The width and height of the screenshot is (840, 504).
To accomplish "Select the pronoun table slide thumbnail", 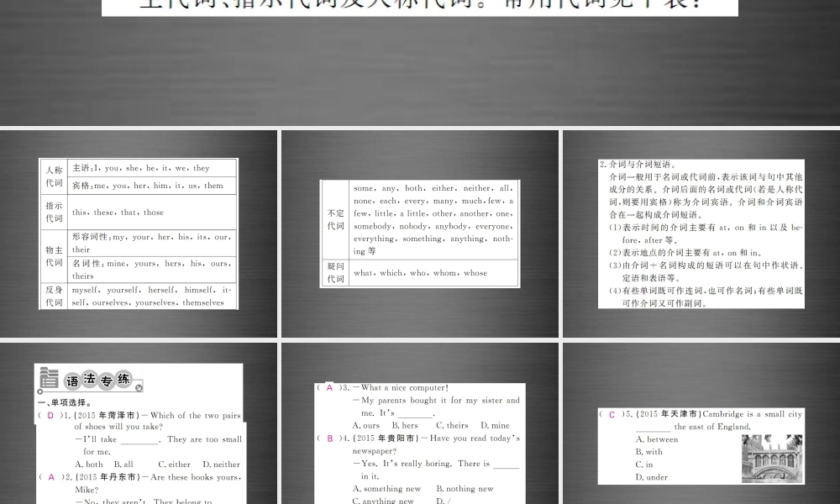I will (x=138, y=235).
